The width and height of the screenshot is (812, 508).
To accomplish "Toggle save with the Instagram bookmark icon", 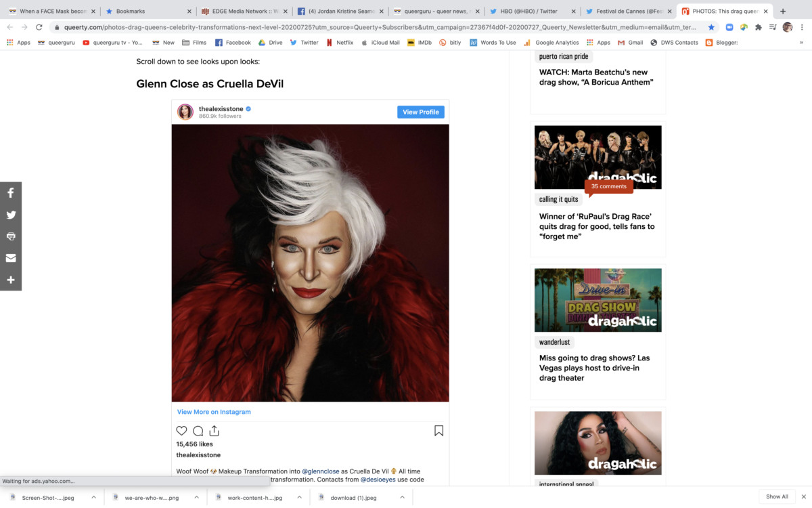I will pyautogui.click(x=438, y=431).
